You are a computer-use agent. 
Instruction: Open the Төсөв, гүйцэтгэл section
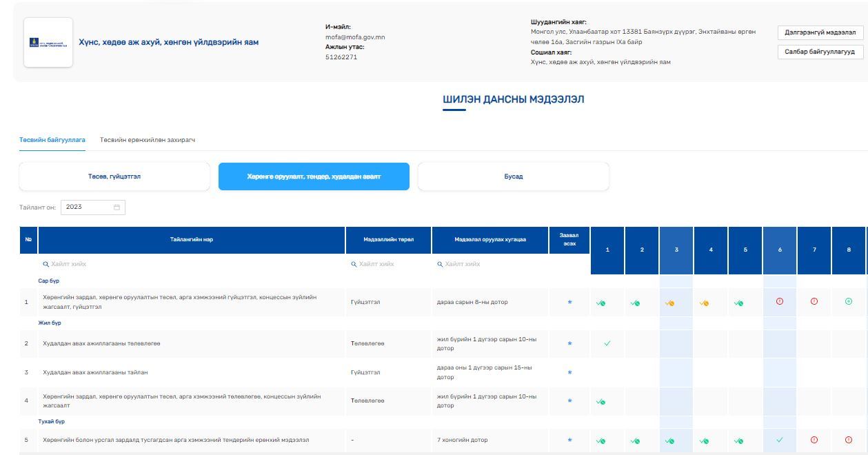(x=114, y=176)
